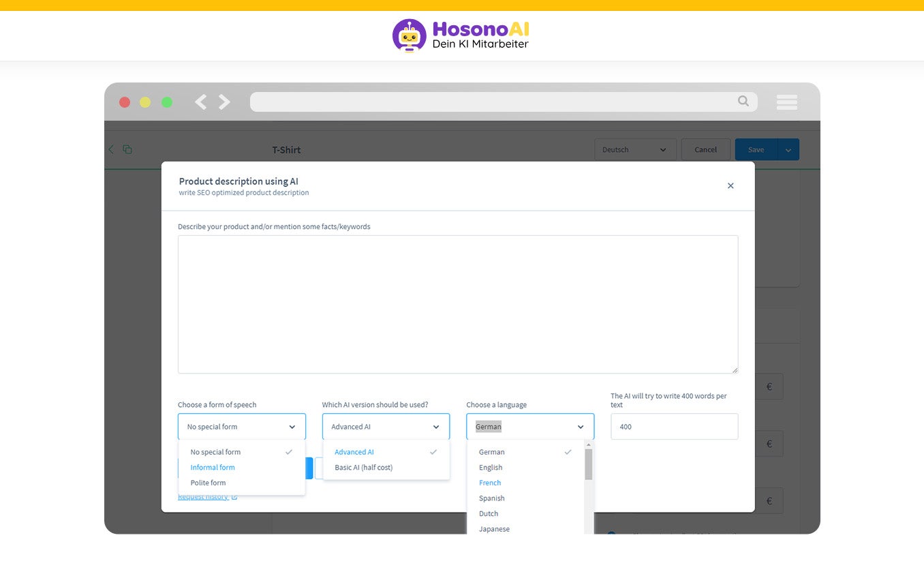Click the back chevron beside T-Shirt
Viewport: 924px width, 574px height.
(111, 149)
